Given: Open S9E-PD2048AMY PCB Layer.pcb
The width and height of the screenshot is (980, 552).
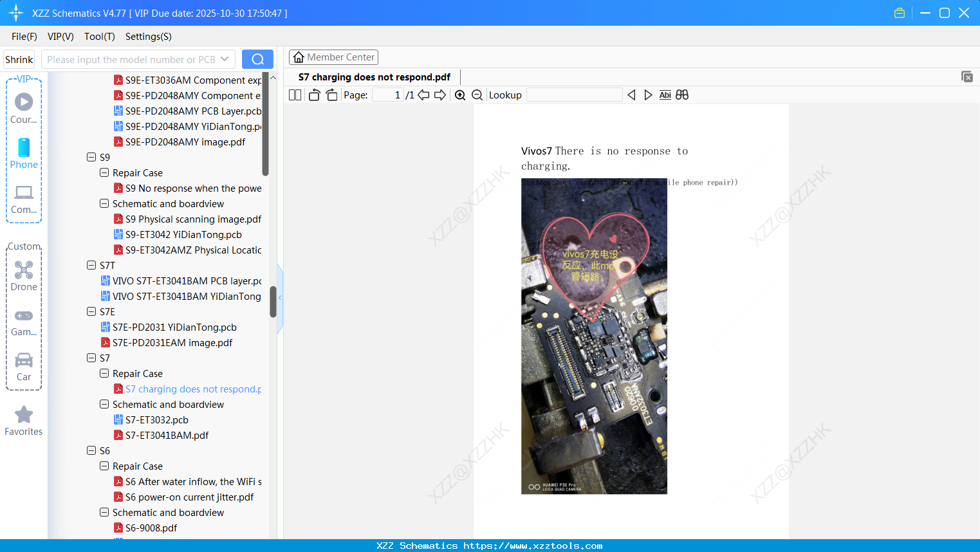Looking at the screenshot, I should [188, 111].
